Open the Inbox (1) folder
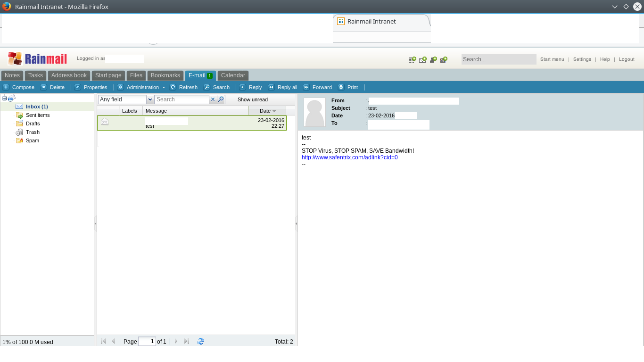 (x=37, y=107)
